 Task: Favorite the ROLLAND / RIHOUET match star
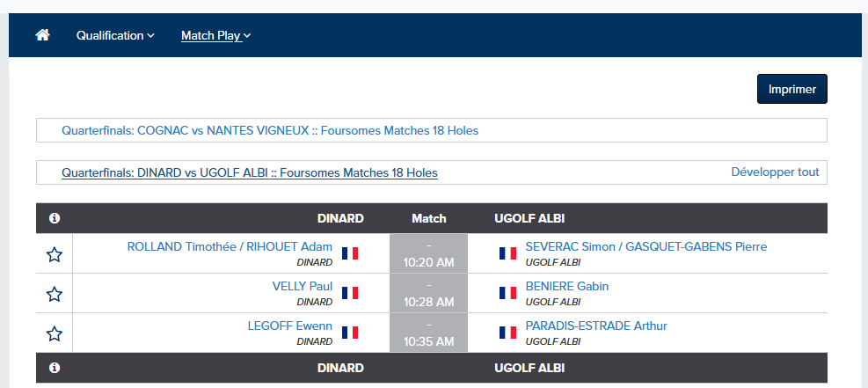[x=55, y=254]
